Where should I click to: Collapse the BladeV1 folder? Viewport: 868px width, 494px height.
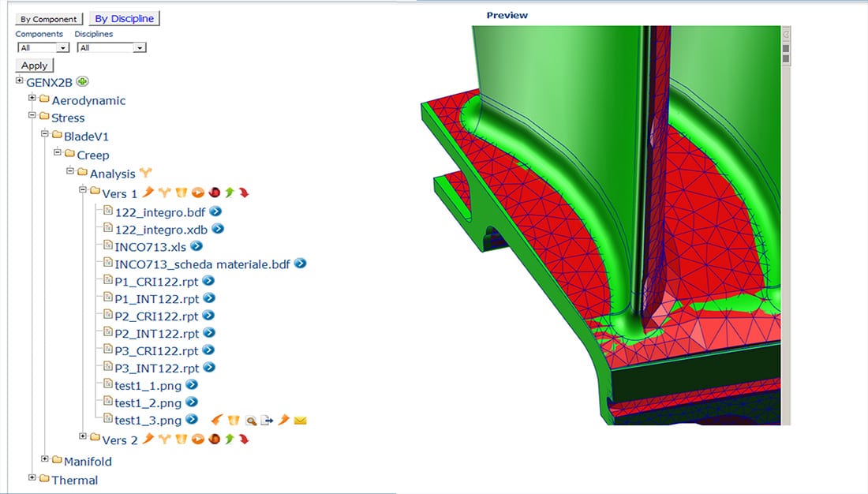[x=45, y=133]
